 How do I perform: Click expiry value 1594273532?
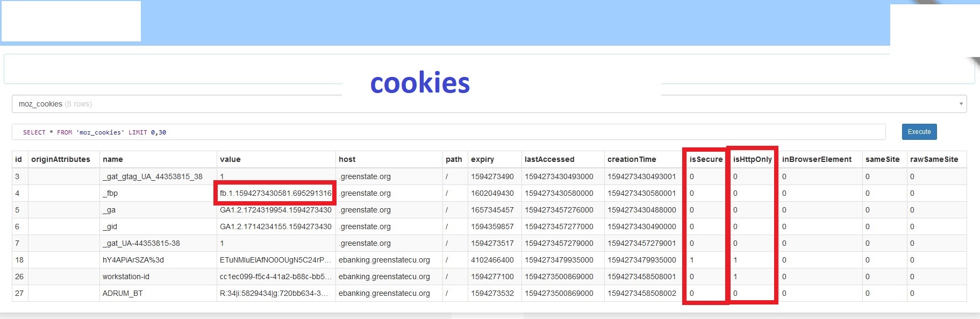pyautogui.click(x=492, y=293)
